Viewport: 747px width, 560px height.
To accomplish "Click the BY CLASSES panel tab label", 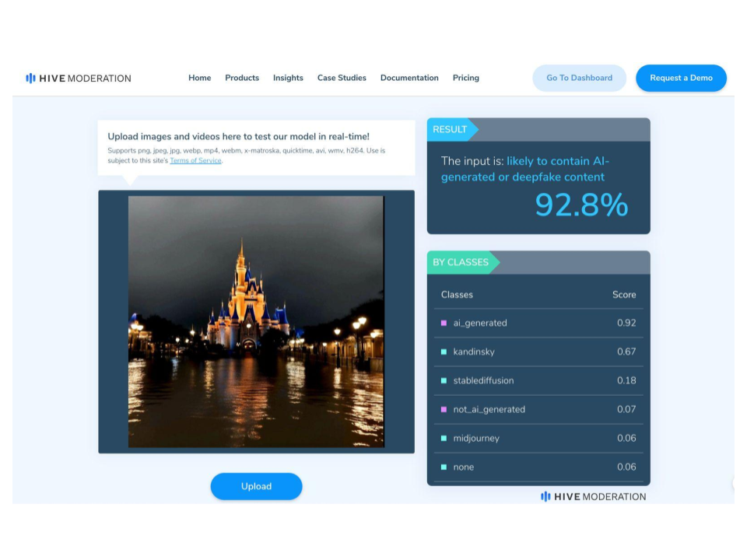I will coord(461,262).
